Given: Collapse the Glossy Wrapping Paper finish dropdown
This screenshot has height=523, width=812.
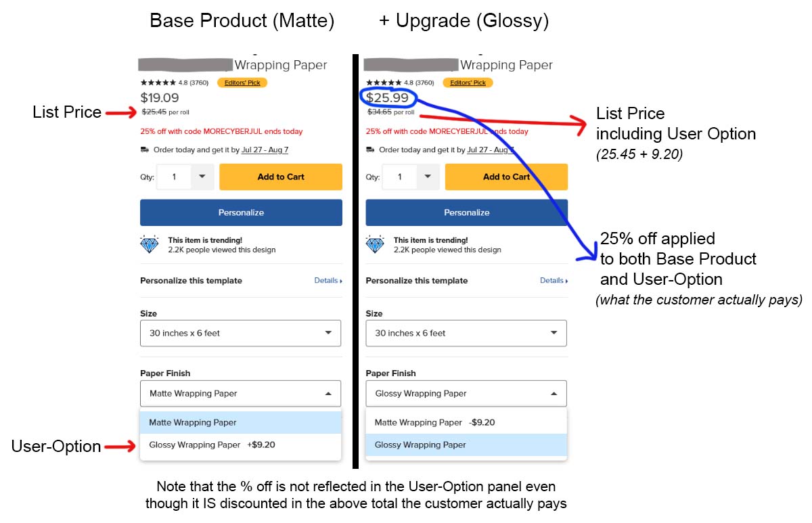Looking at the screenshot, I should pos(466,393).
